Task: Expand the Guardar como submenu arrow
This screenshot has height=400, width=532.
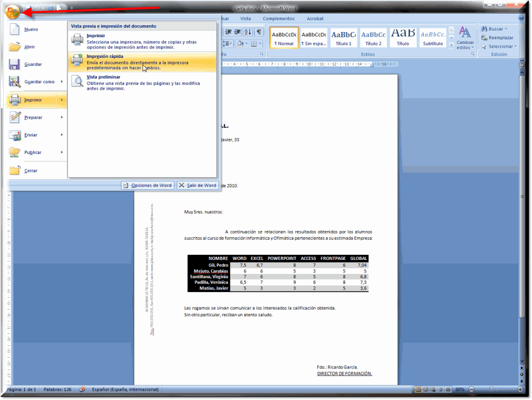Action: pos(62,82)
